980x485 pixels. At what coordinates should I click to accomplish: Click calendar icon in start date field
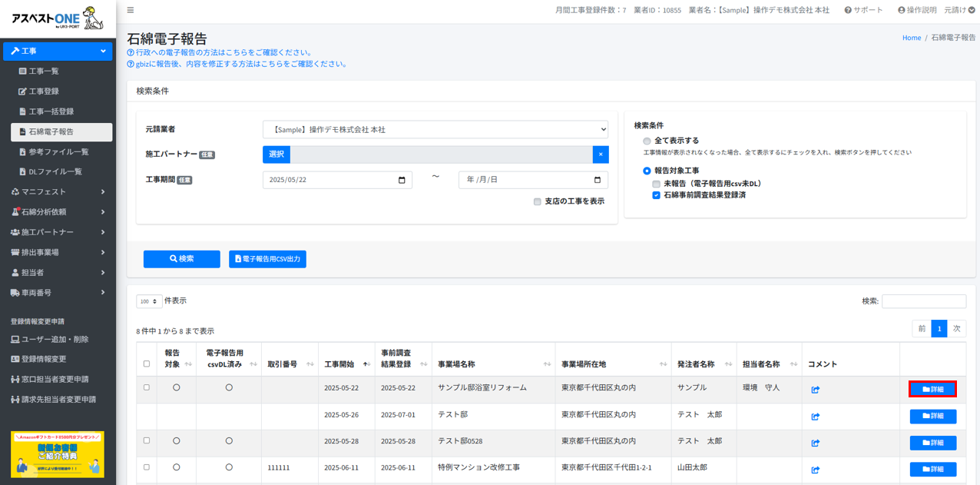(x=402, y=180)
